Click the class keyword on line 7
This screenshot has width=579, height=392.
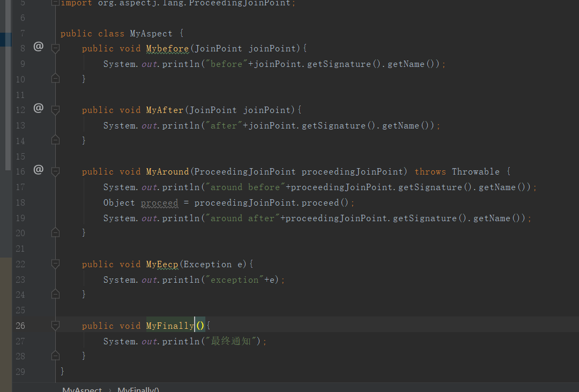[x=111, y=34]
